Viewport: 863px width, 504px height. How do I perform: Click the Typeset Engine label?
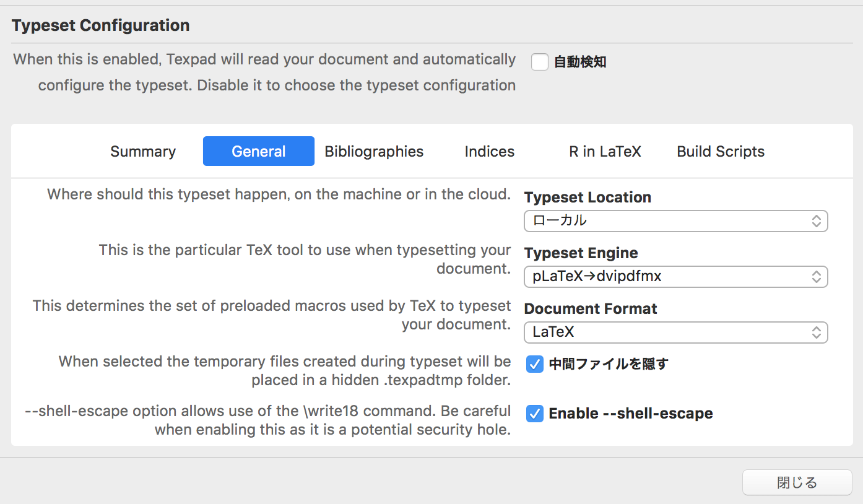pyautogui.click(x=581, y=253)
